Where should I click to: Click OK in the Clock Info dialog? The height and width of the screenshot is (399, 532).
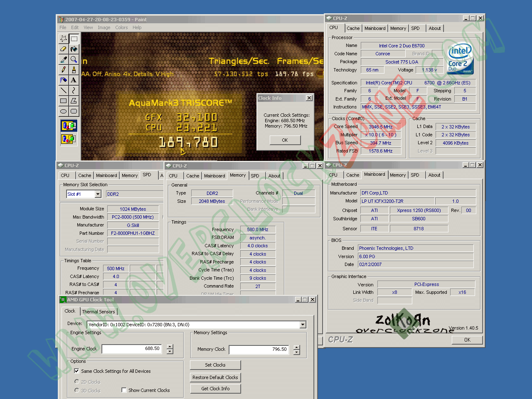(285, 140)
